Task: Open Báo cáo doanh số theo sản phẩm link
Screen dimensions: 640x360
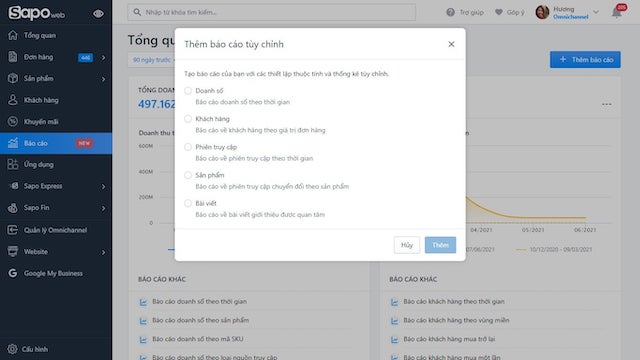Action: [x=200, y=320]
